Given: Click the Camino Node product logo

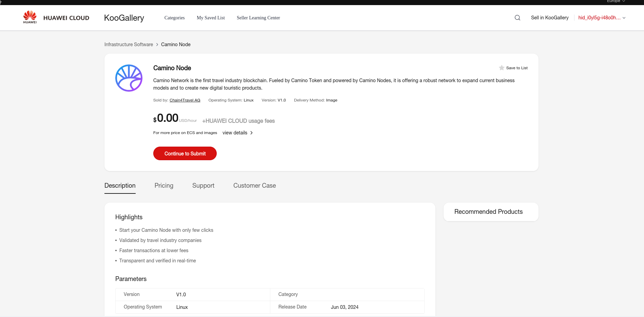Looking at the screenshot, I should coord(129,78).
